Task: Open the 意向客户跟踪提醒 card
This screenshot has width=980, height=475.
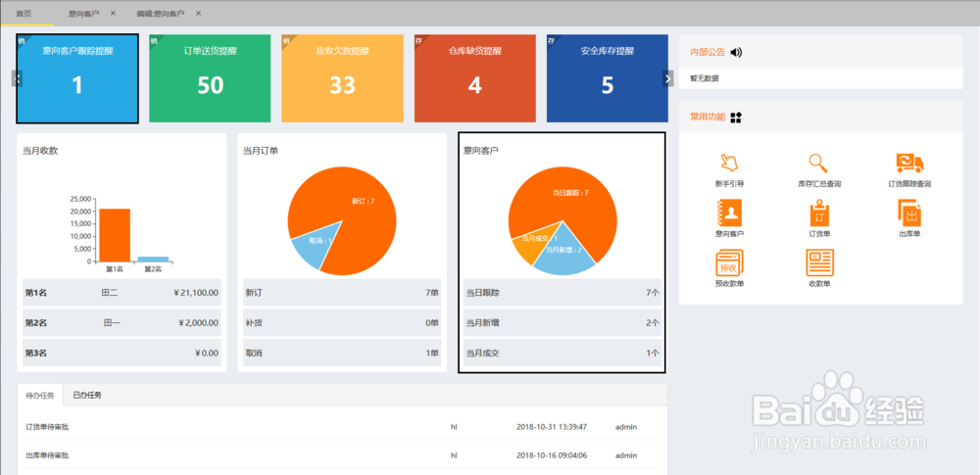Action: [x=77, y=78]
